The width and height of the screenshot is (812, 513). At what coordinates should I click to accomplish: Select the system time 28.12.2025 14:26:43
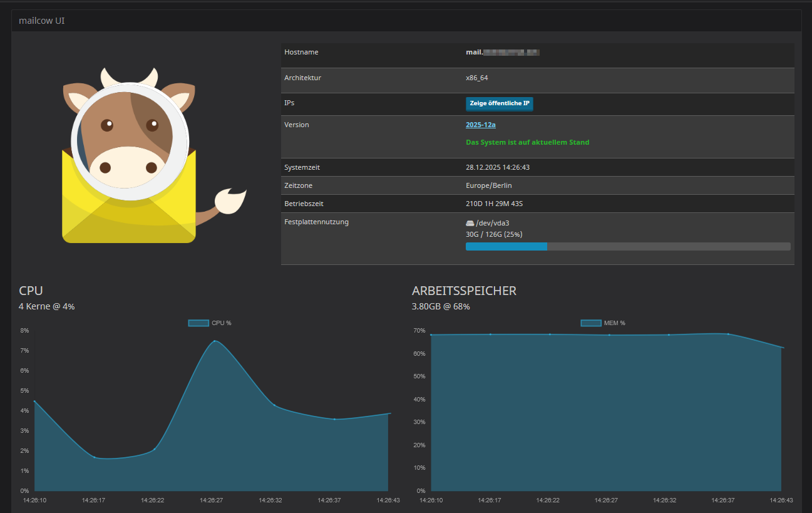tap(498, 167)
